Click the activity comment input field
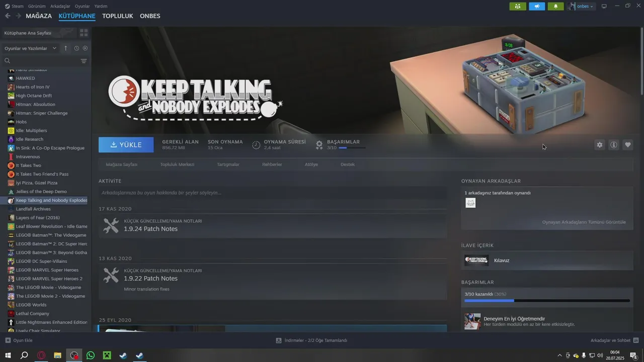The image size is (644, 362). point(273,193)
